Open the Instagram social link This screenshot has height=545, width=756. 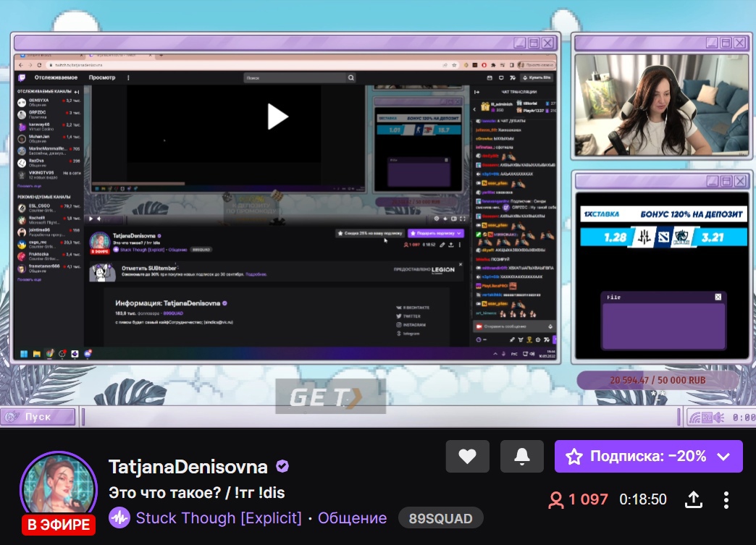pos(411,325)
